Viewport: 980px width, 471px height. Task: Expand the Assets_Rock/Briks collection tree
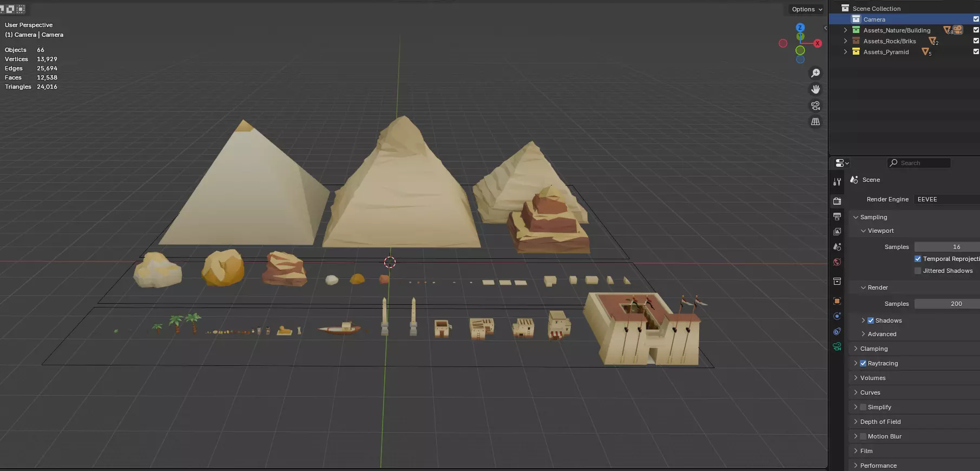point(845,41)
